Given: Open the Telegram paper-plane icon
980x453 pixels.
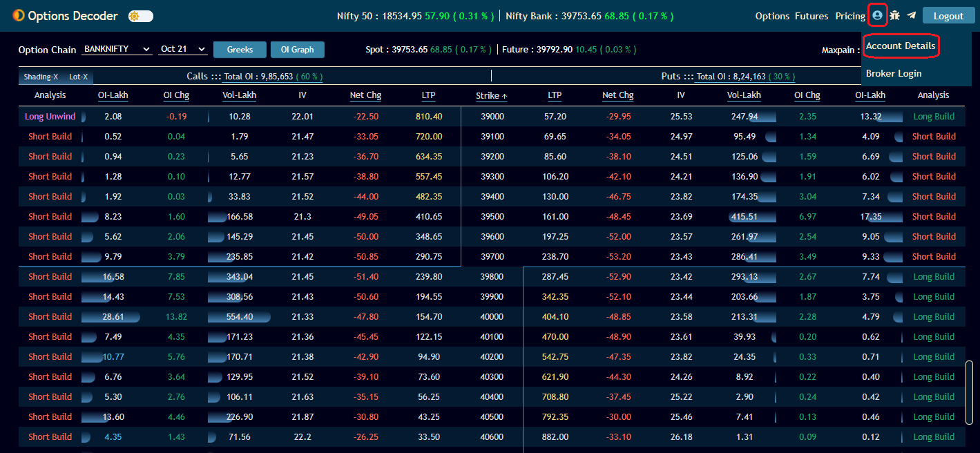Looking at the screenshot, I should tap(912, 15).
